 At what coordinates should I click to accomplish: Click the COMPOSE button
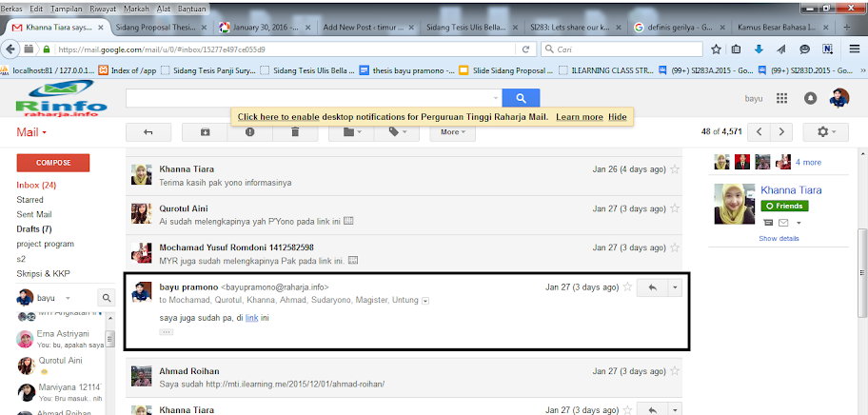[53, 163]
